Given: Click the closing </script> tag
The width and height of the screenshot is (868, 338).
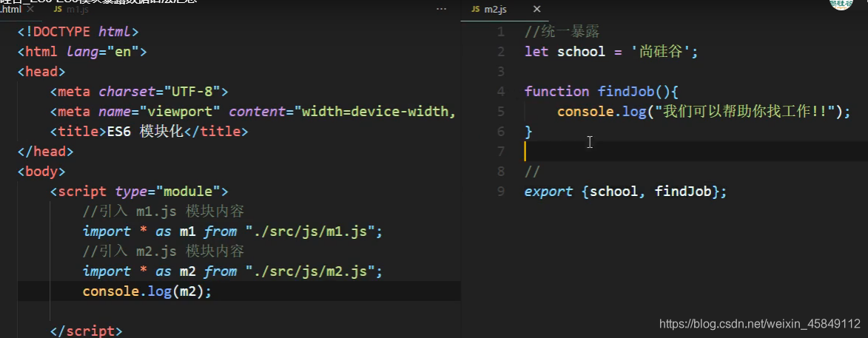Looking at the screenshot, I should [x=86, y=331].
